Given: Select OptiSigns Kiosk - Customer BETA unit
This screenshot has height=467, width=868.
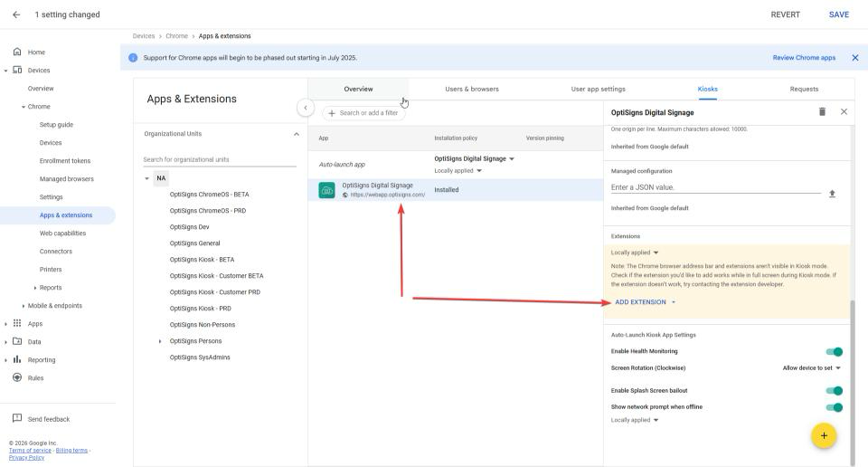Looking at the screenshot, I should pyautogui.click(x=216, y=276).
